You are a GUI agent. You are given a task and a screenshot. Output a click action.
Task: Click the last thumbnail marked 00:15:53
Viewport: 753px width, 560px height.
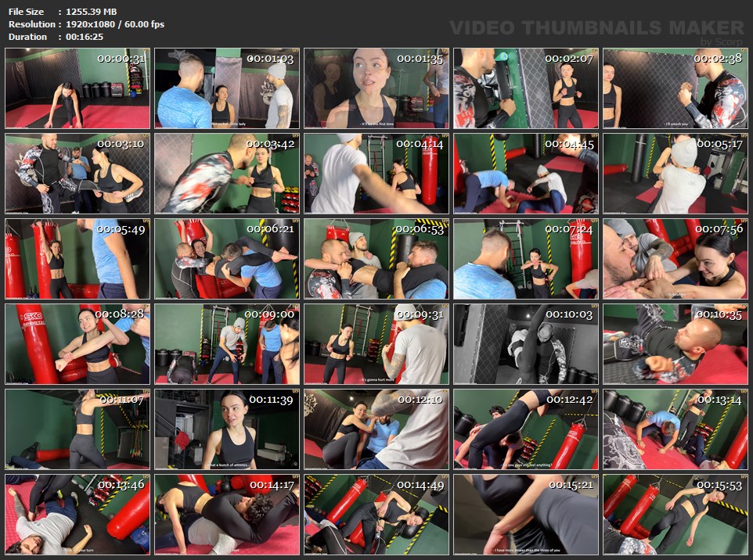[x=676, y=515]
